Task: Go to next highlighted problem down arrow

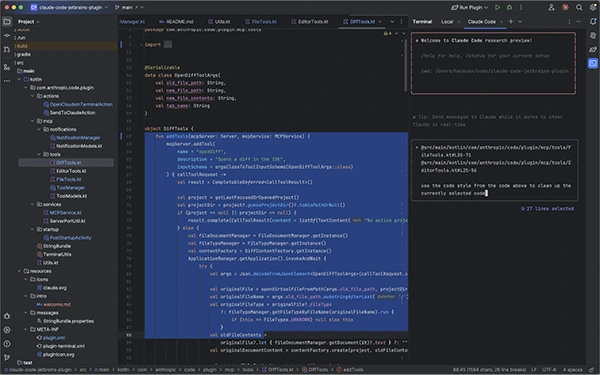Action: tap(403, 34)
